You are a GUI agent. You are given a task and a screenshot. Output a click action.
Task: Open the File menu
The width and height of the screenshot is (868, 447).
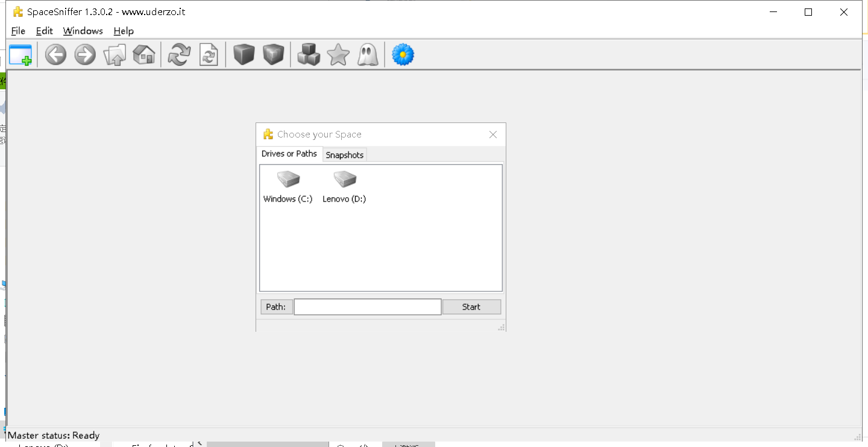(x=18, y=31)
